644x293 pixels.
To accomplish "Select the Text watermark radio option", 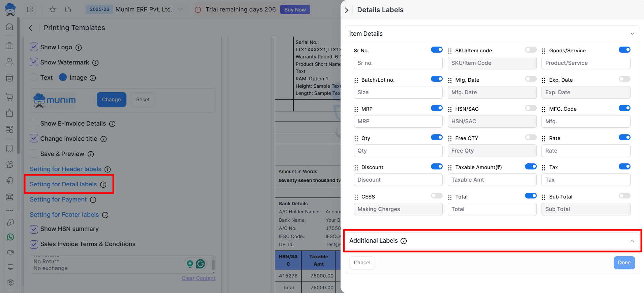I will point(34,77).
